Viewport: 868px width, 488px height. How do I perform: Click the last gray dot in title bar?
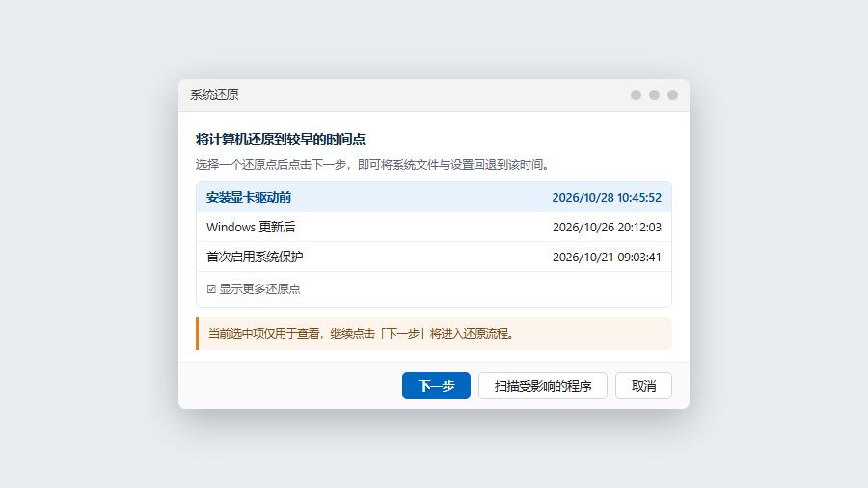(672, 95)
